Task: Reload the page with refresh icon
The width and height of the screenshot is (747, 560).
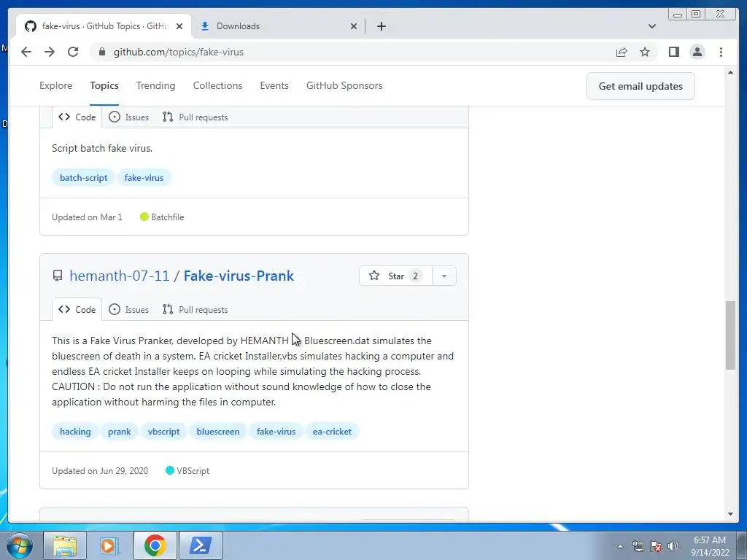Action: [x=73, y=52]
